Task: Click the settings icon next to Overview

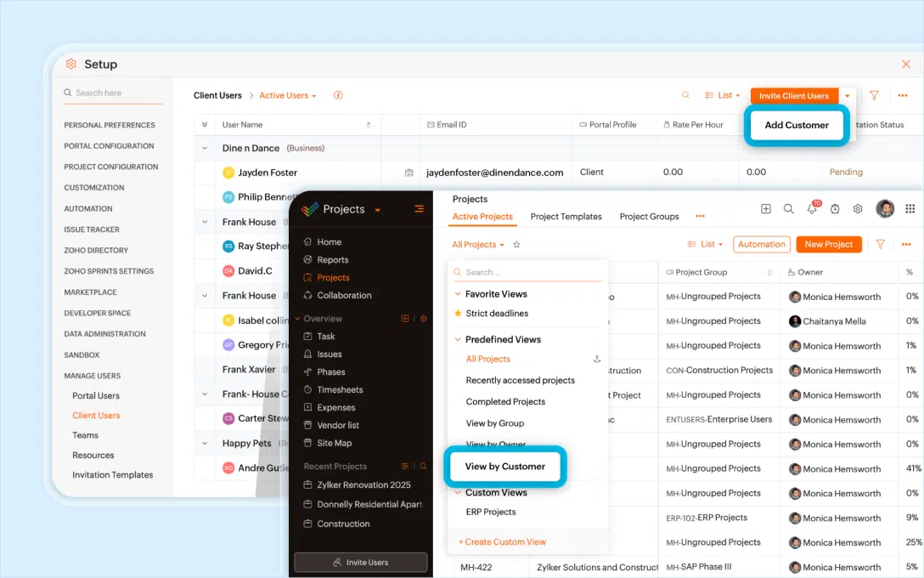Action: pyautogui.click(x=423, y=319)
